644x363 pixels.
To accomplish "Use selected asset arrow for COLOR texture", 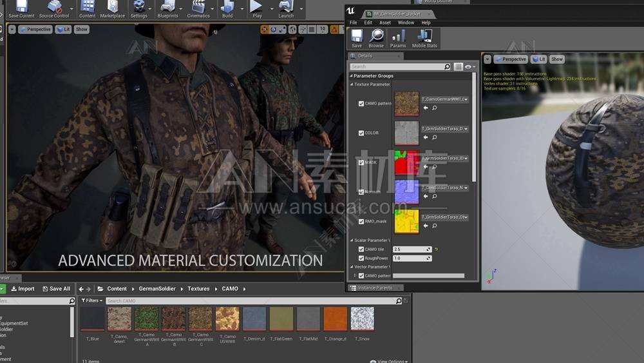I will (426, 137).
